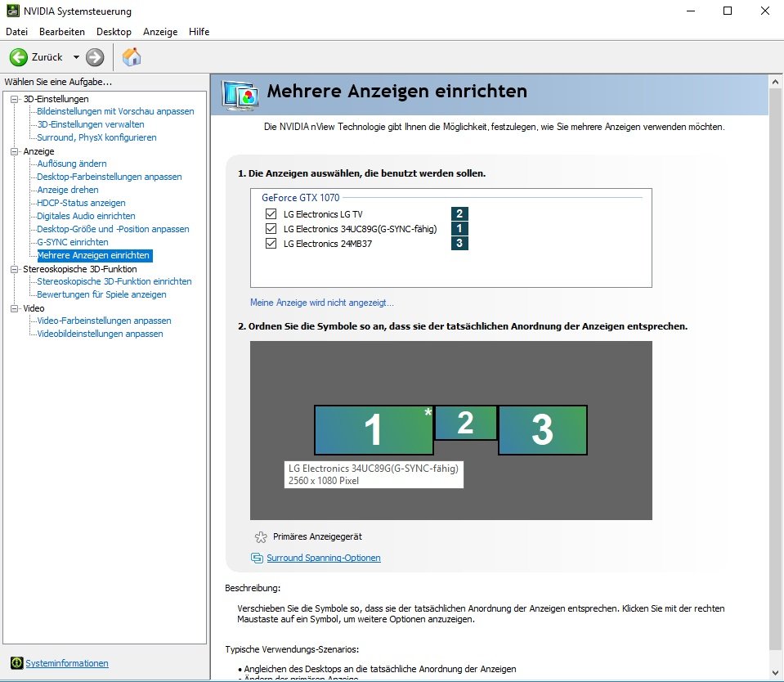Select display badge 2 beside LG TV

coord(459,213)
